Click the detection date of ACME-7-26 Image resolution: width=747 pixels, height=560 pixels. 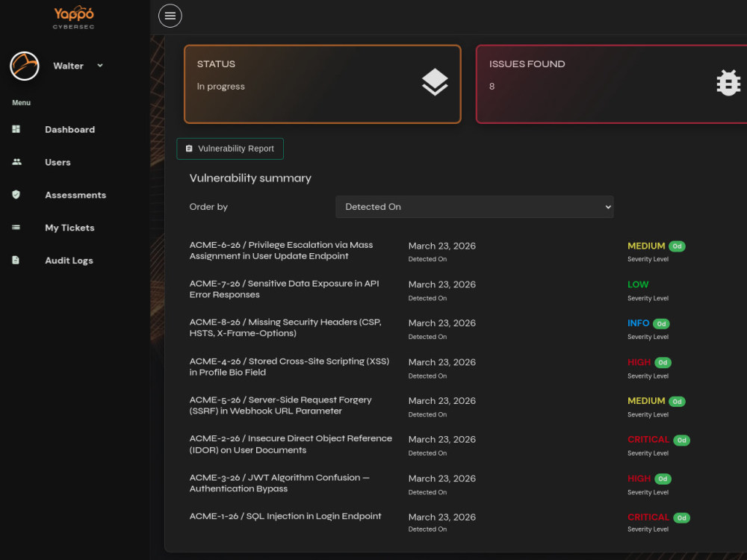pyautogui.click(x=442, y=284)
